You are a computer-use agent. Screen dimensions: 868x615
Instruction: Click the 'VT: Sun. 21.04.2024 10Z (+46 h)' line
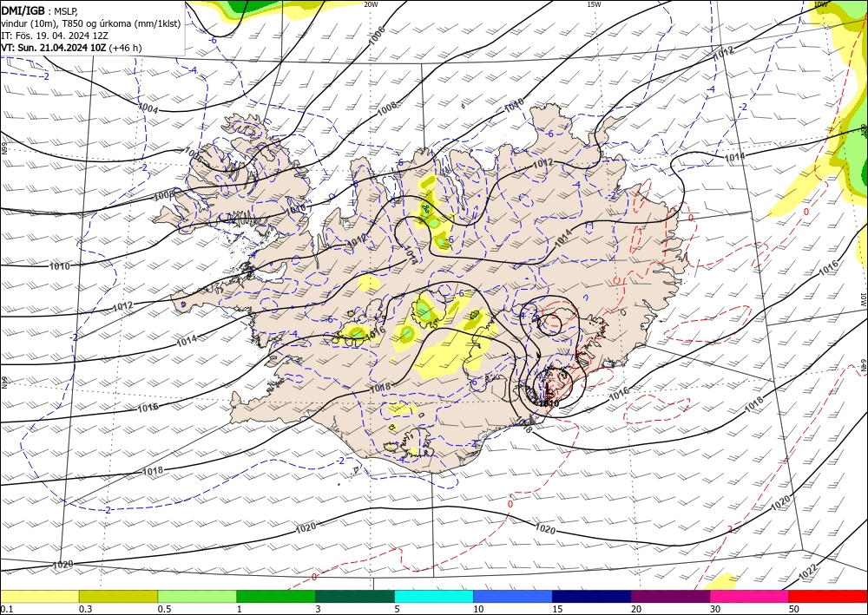pos(71,48)
